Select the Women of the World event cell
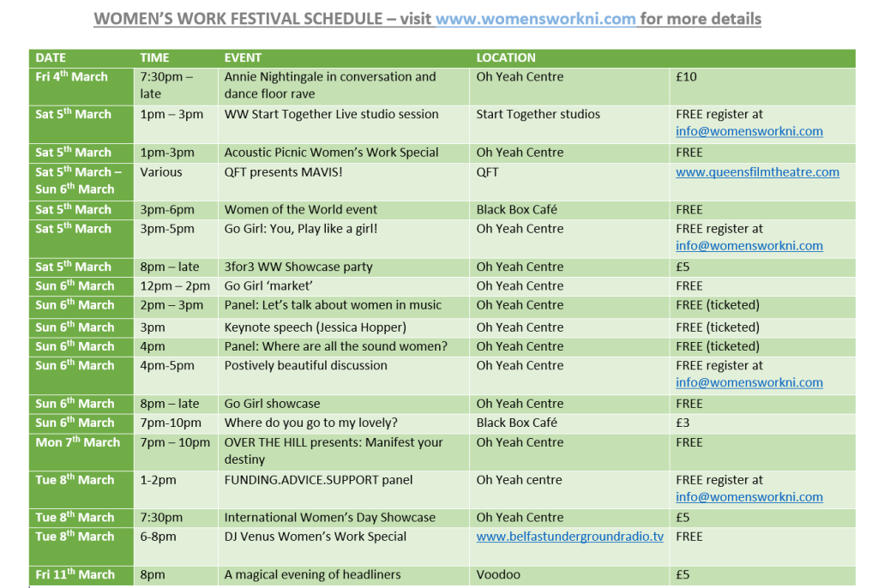The image size is (878, 588). pos(344,210)
